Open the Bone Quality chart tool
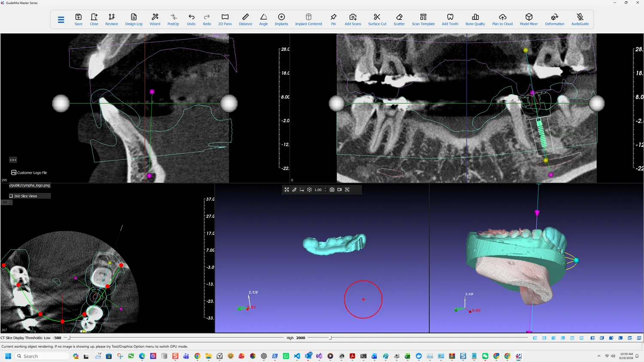The height and width of the screenshot is (362, 644). tap(475, 19)
